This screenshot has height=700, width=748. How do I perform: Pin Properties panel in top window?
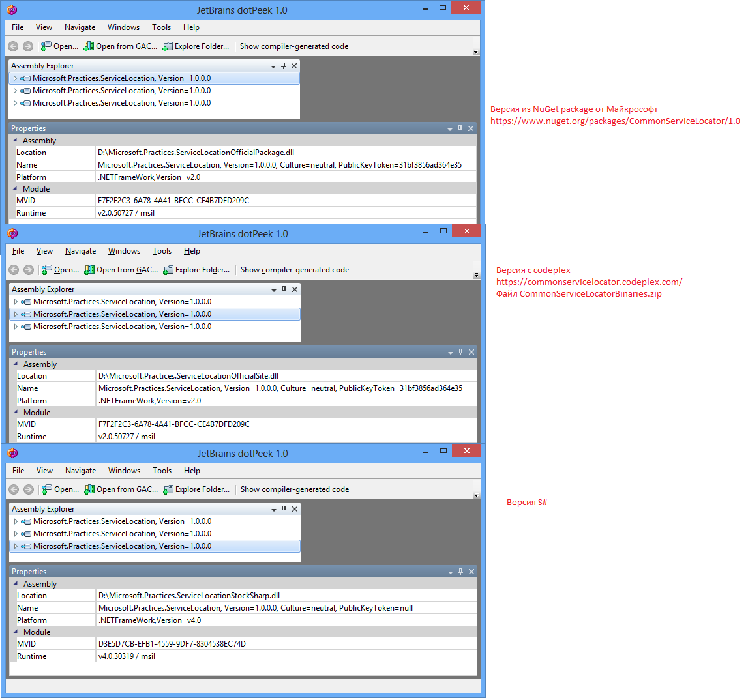point(460,128)
